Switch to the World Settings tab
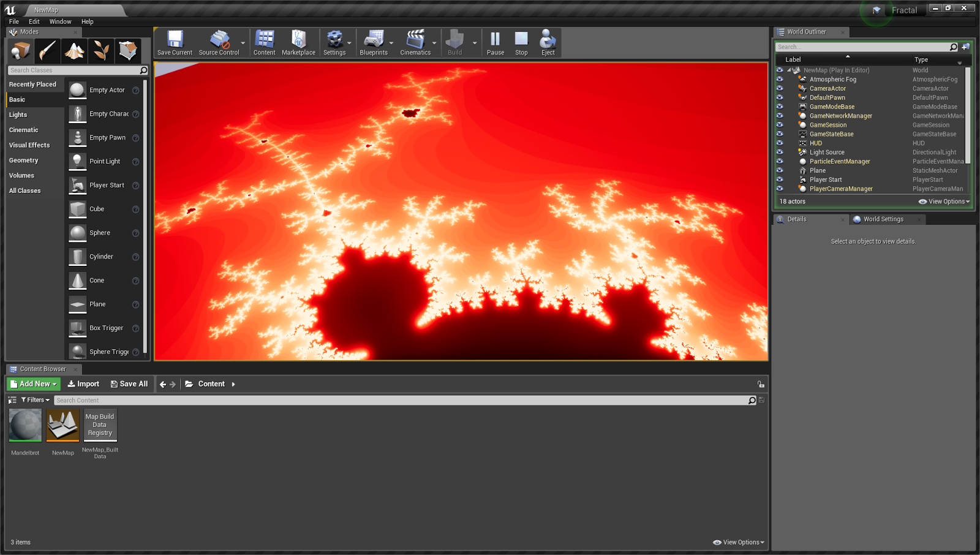The width and height of the screenshot is (980, 555). point(883,219)
